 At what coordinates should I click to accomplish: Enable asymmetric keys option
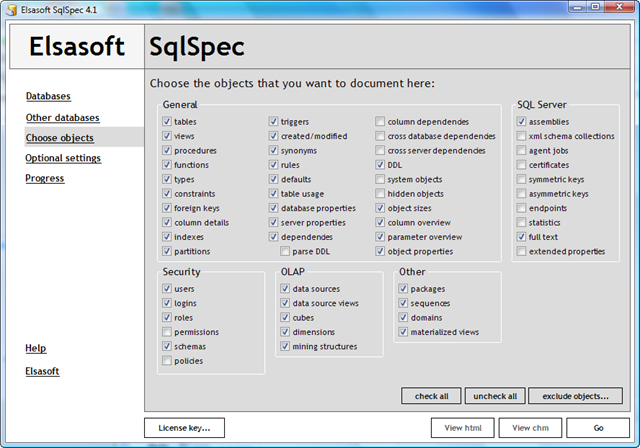click(x=521, y=193)
